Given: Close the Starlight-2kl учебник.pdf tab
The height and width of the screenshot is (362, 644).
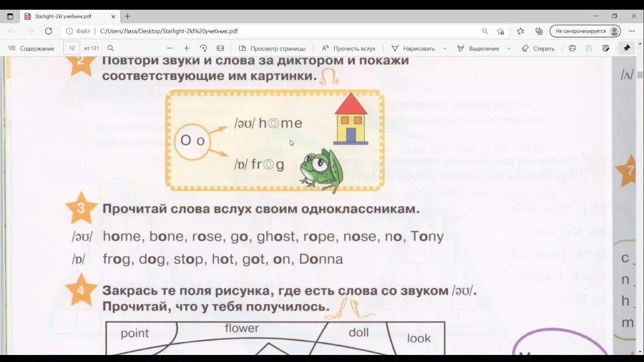Looking at the screenshot, I should tap(113, 17).
